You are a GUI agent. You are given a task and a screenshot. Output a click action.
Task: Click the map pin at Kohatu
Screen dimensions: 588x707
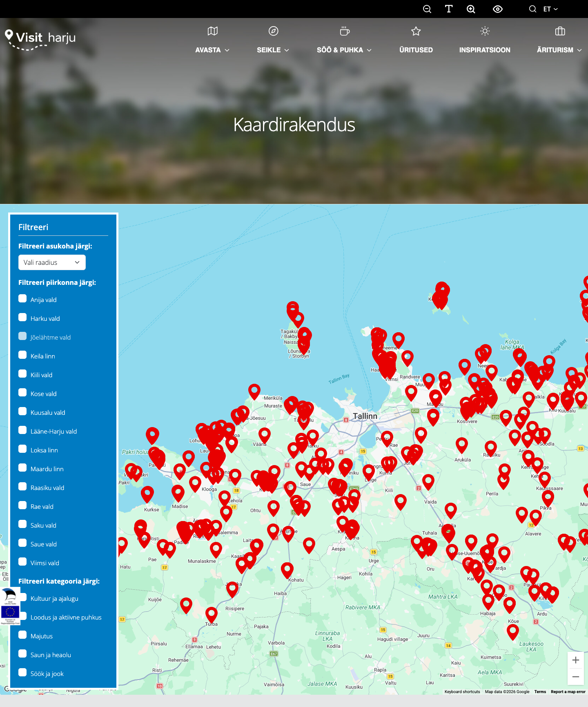click(x=287, y=570)
